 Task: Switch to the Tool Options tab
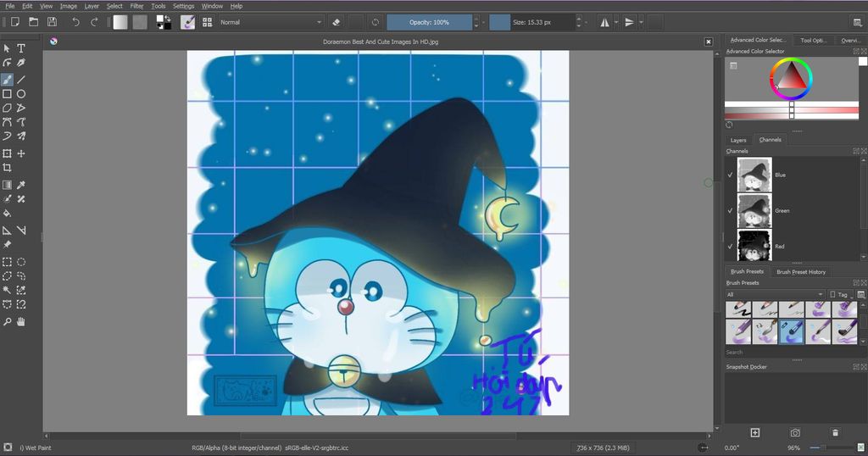(813, 41)
